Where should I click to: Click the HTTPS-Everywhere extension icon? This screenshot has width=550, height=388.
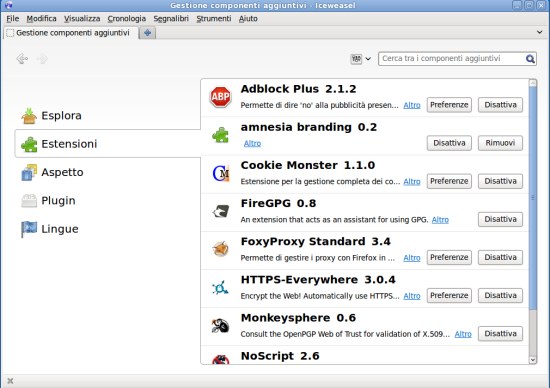coord(220,288)
